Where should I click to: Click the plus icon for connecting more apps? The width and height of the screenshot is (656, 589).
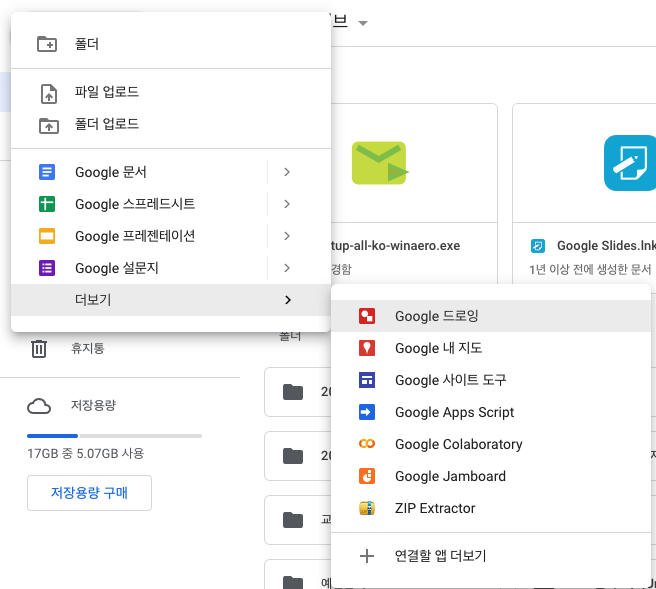pos(367,556)
